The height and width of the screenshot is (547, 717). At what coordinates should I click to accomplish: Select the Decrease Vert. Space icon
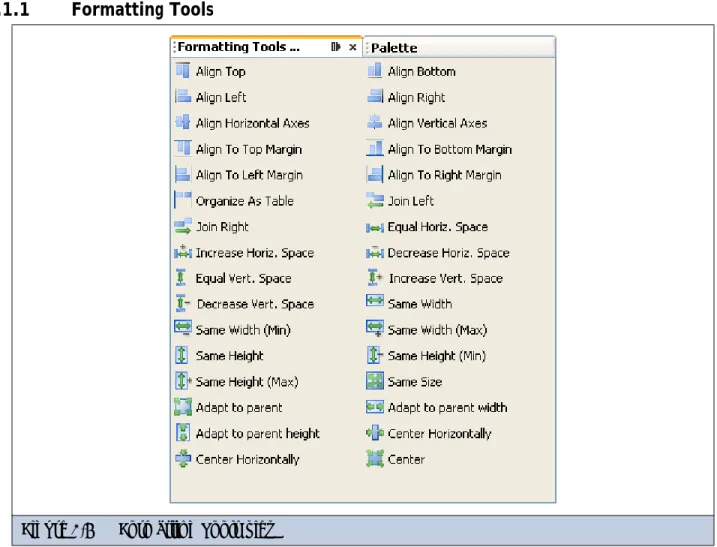pos(183,304)
